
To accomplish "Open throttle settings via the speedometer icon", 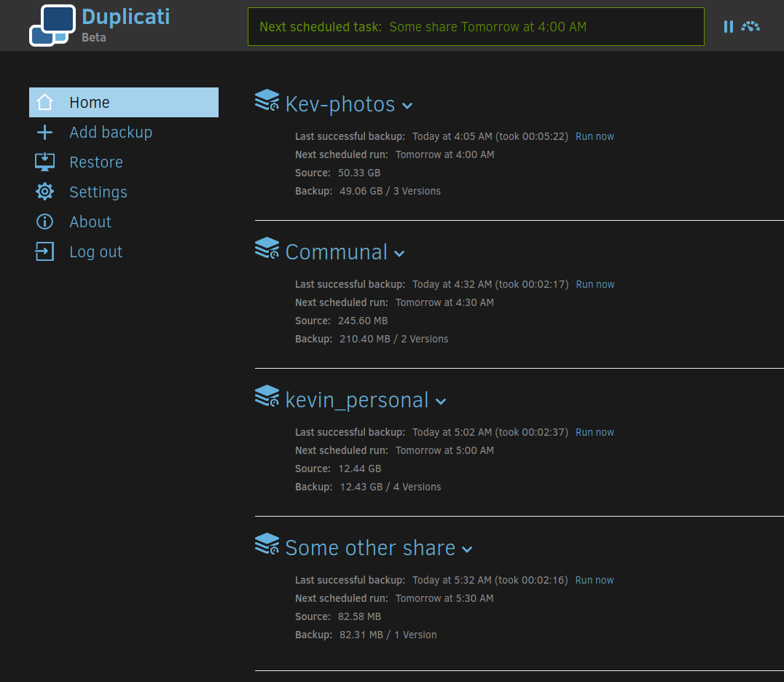I will (x=750, y=26).
